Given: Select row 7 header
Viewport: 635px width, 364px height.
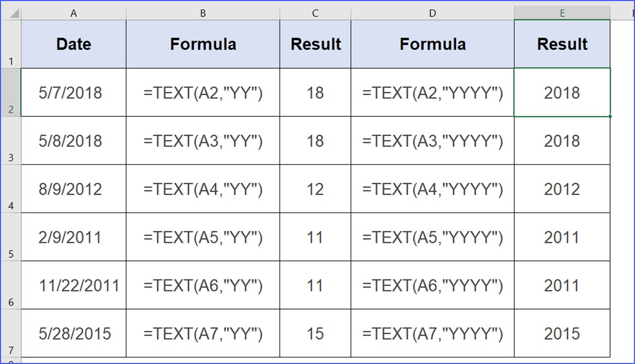Looking at the screenshot, I should click(11, 333).
